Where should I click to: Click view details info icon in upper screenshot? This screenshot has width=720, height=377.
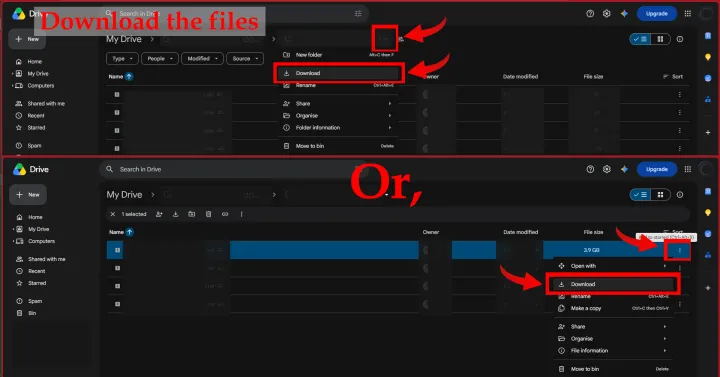[680, 39]
